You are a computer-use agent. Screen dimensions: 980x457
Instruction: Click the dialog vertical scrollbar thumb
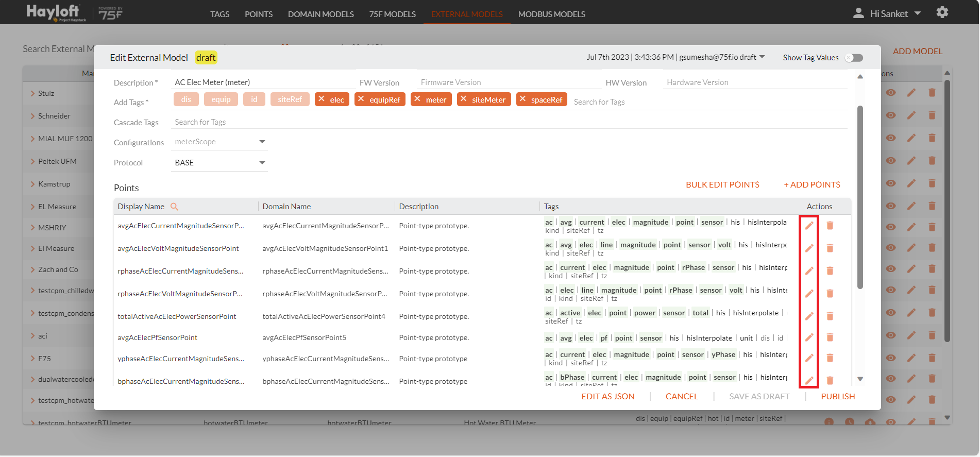(859, 197)
